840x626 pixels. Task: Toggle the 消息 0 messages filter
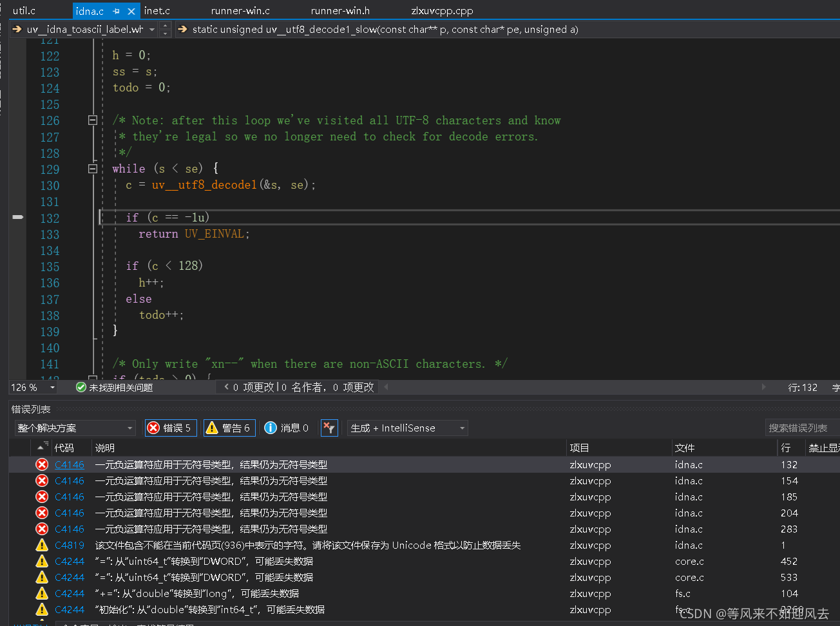point(287,428)
